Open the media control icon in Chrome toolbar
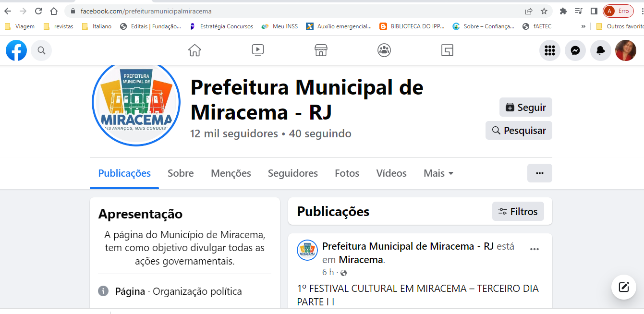This screenshot has width=644, height=314. point(579,11)
